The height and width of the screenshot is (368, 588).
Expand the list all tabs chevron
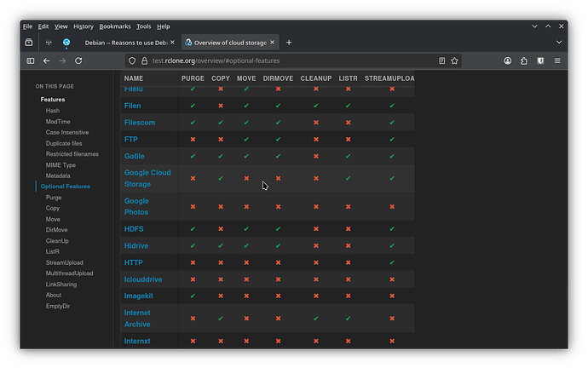click(x=559, y=43)
